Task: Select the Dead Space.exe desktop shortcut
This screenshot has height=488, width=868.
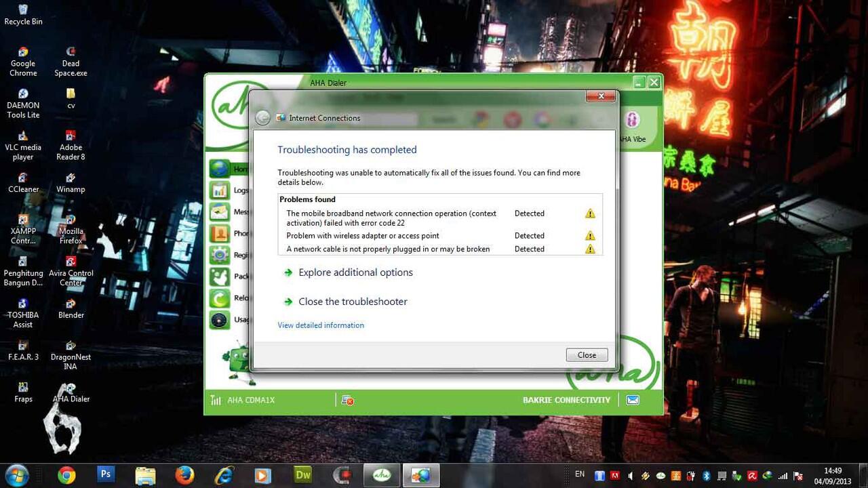Action: 71,62
